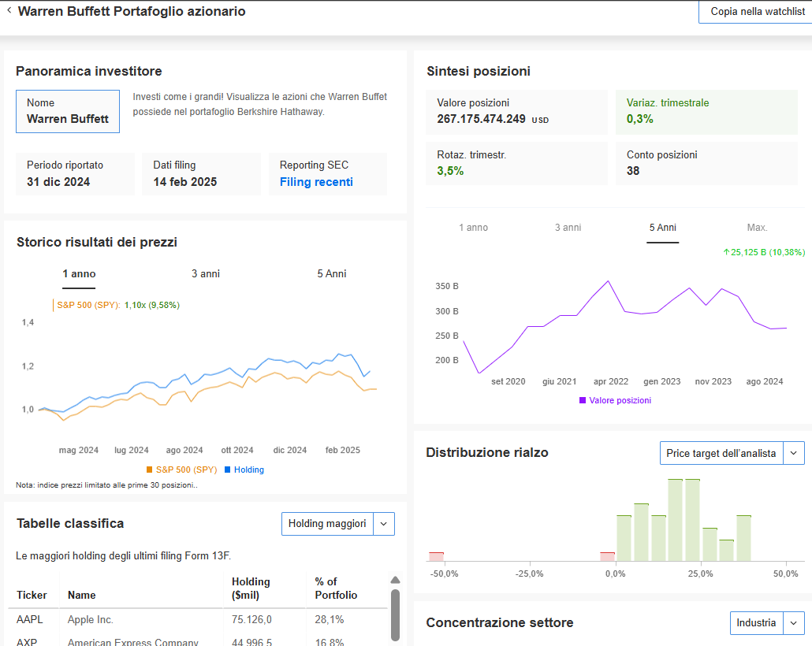
Task: Show positions value for 3 anni
Action: point(568,228)
